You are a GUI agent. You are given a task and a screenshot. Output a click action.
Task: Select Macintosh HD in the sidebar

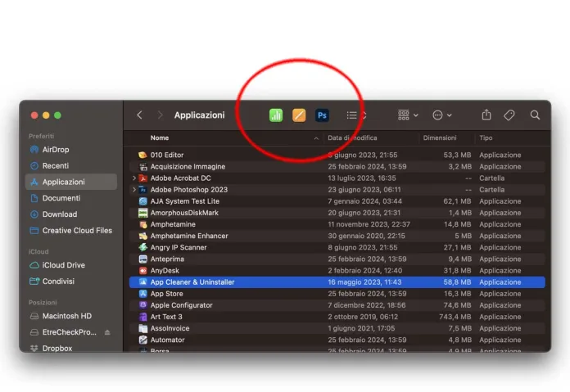click(71, 316)
